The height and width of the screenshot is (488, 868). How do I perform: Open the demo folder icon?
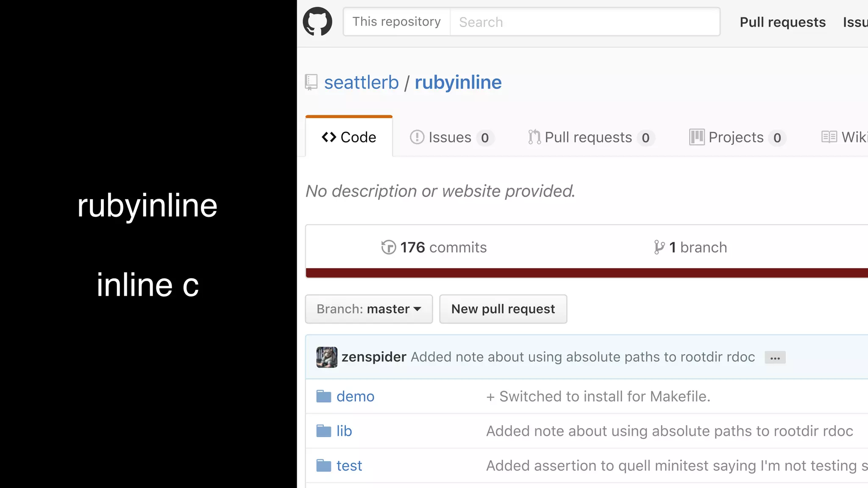click(324, 396)
